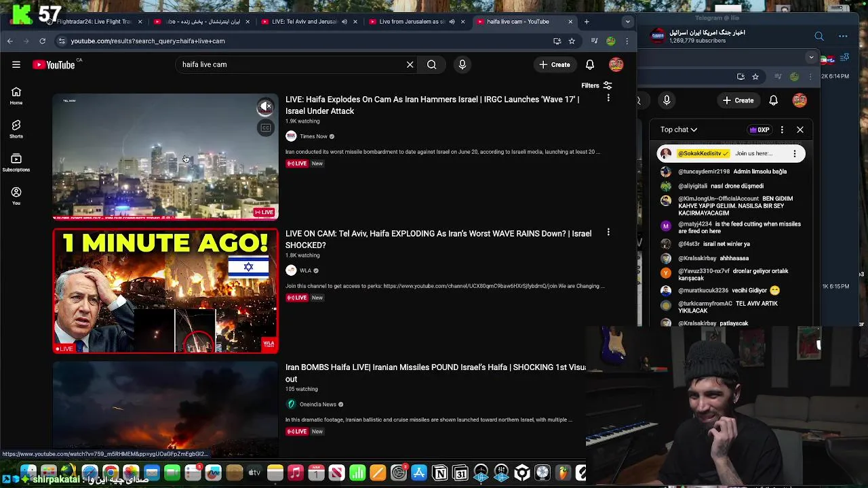Start voice search with microphone icon
This screenshot has height=488, width=868.
[x=462, y=64]
